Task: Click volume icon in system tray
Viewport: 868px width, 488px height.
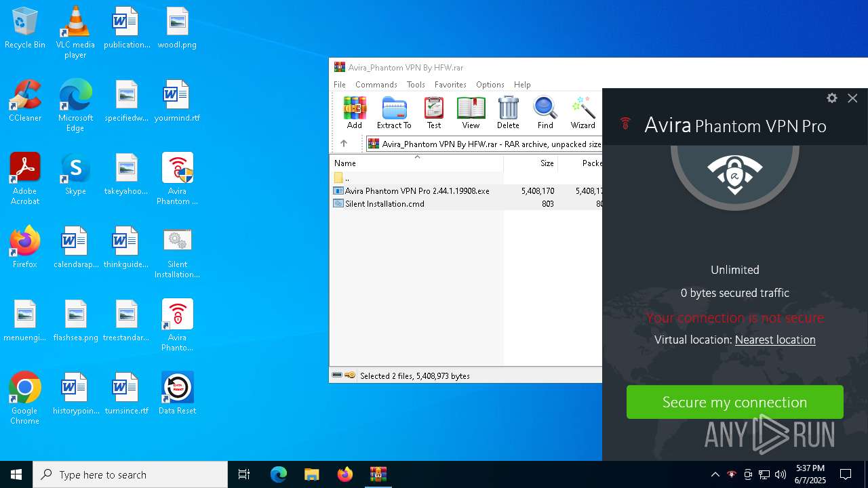Action: pos(781,474)
